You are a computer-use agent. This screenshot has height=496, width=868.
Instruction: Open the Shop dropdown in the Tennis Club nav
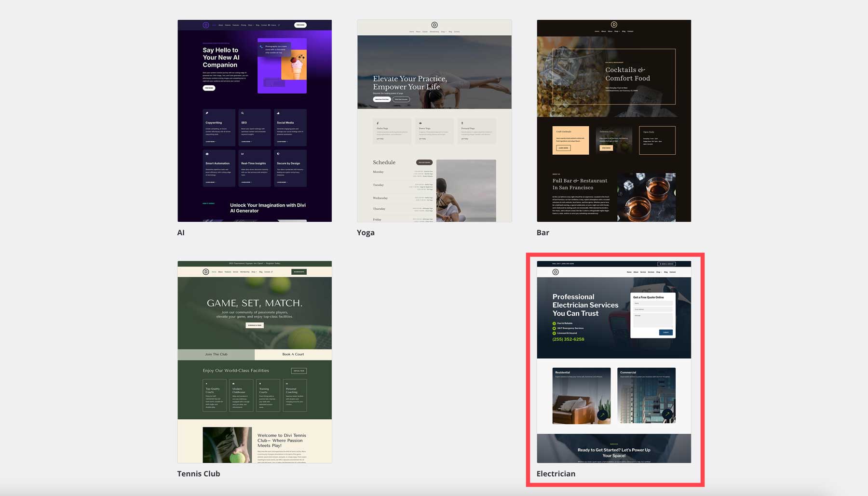pos(254,271)
